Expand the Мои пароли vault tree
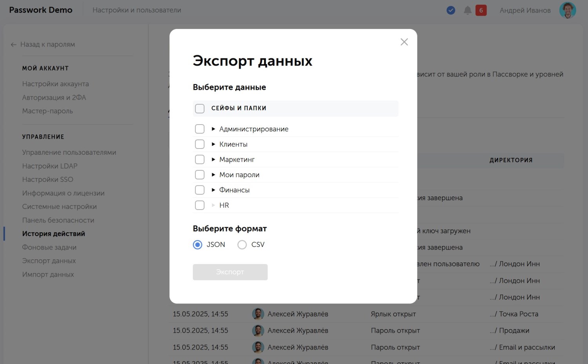588x364 pixels. point(213,175)
